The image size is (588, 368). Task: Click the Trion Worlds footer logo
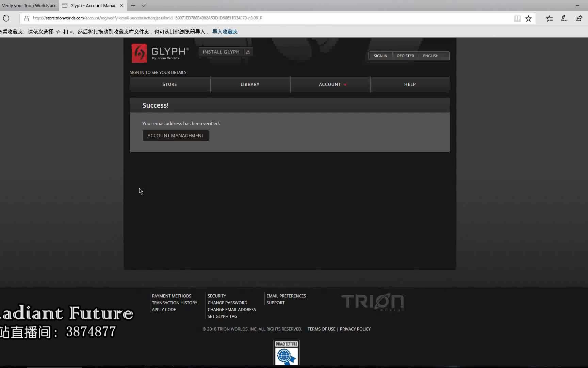point(373,302)
